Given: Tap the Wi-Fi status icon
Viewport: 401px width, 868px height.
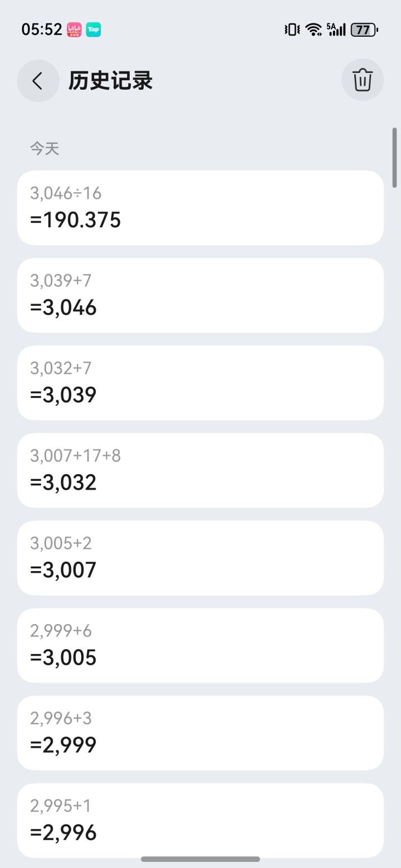Looking at the screenshot, I should [x=314, y=30].
